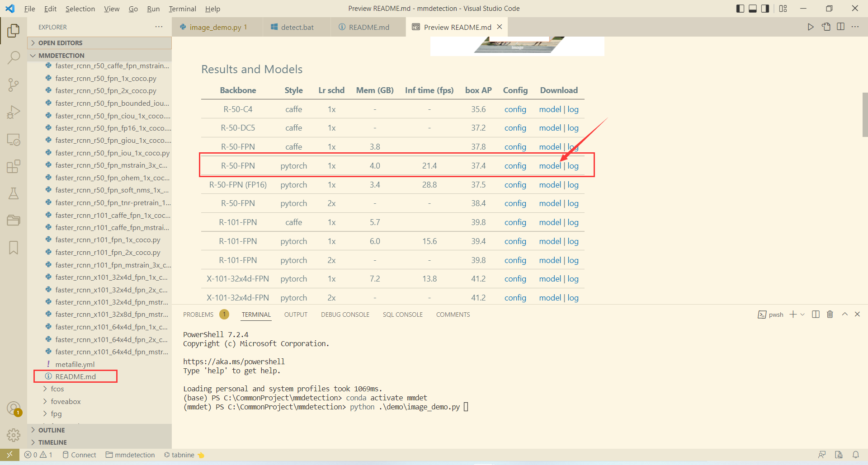Split the terminal panel
Viewport: 868px width, 465px height.
click(816, 315)
